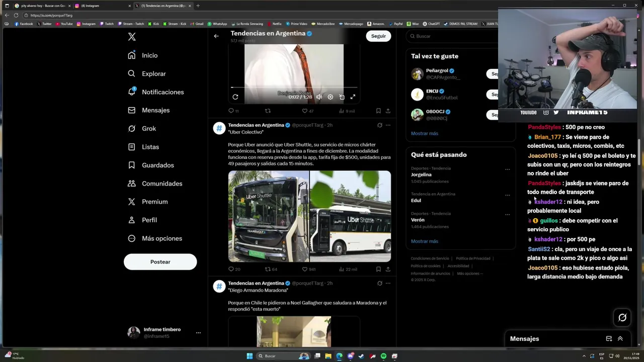This screenshot has height=362, width=644.
Task: Compose new message icon in Mensajes drawer
Action: pos(609,339)
